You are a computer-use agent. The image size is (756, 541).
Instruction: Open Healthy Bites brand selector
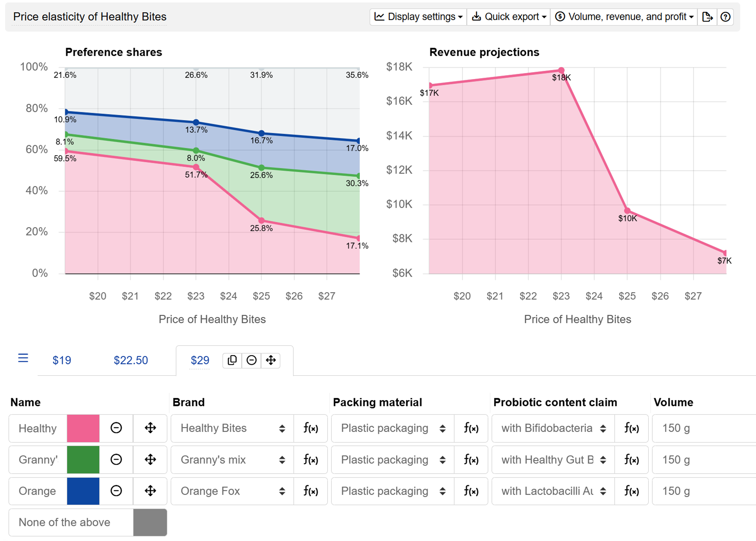[x=232, y=428]
